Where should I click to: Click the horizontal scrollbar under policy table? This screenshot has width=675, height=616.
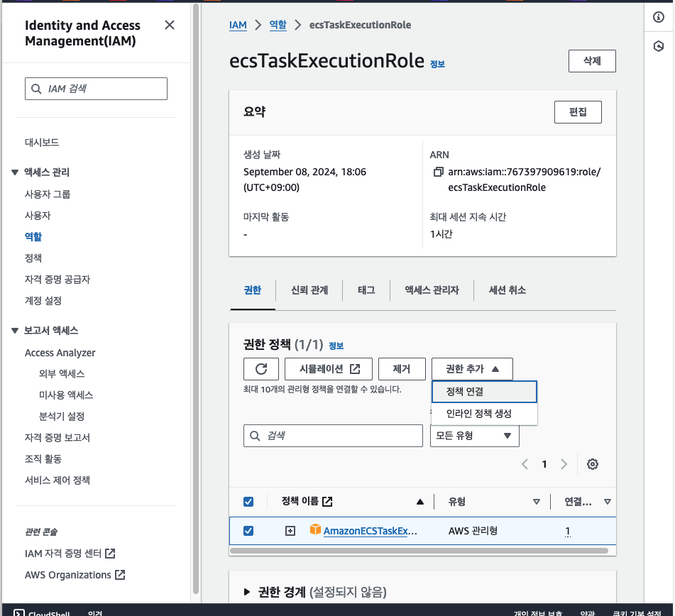point(419,551)
